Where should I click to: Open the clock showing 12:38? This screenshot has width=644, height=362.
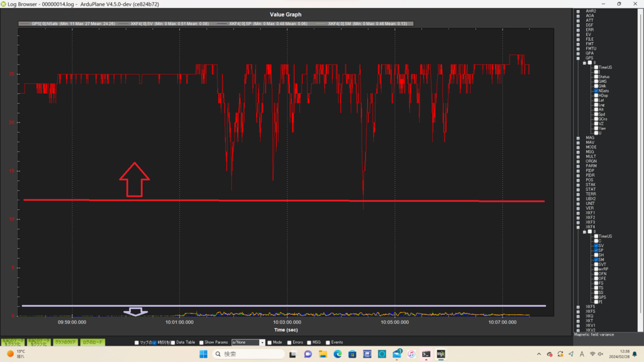pos(619,354)
